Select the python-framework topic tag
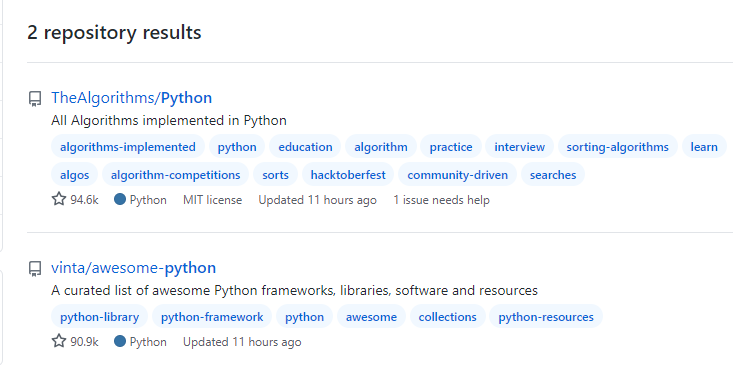Image resolution: width=733 pixels, height=378 pixels. point(212,317)
